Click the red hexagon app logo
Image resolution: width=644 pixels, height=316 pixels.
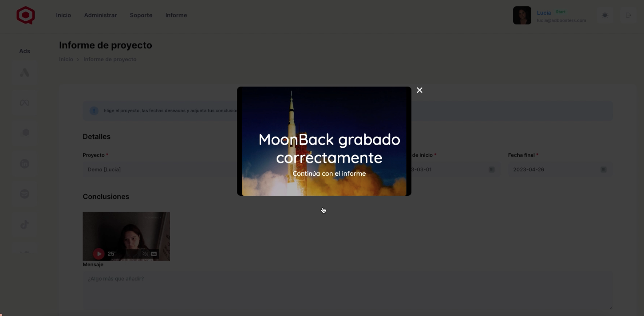(x=26, y=16)
